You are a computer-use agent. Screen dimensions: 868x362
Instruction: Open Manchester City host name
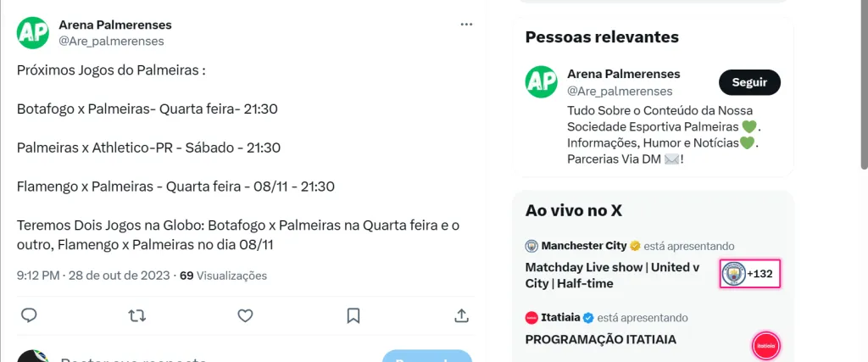[x=584, y=246]
